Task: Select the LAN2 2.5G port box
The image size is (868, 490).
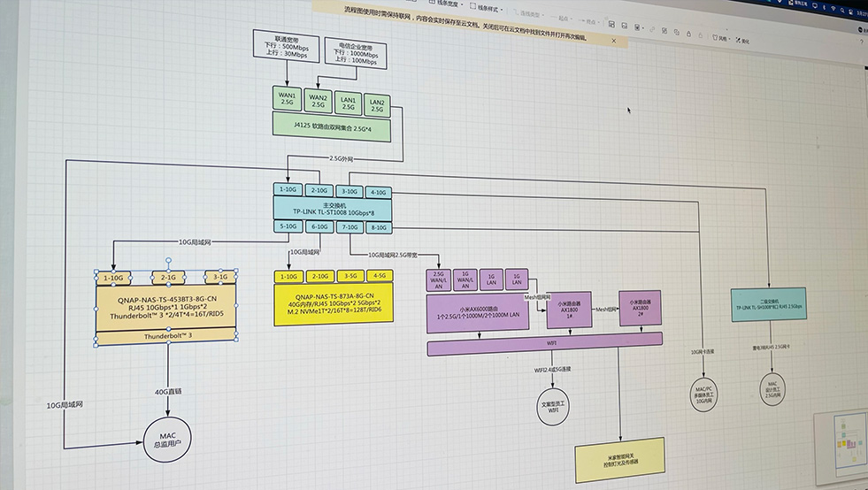Action: [377, 106]
